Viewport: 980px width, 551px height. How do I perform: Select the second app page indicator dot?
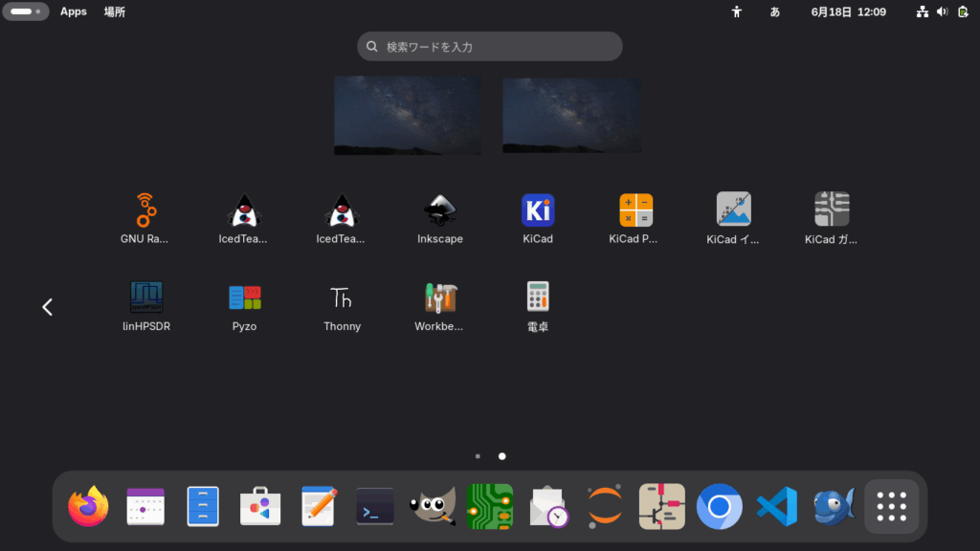click(501, 456)
